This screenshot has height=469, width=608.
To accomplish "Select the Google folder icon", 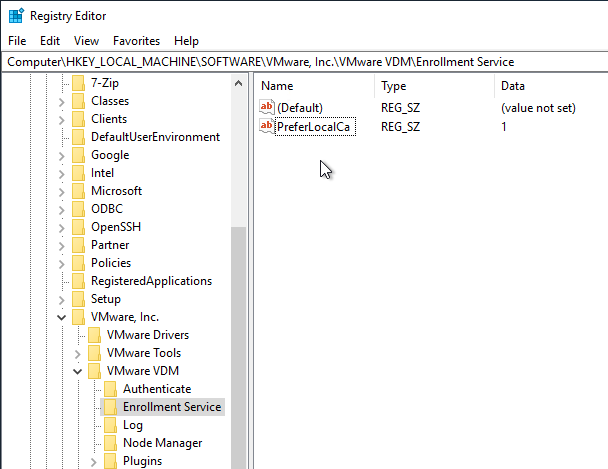I will 78,155.
